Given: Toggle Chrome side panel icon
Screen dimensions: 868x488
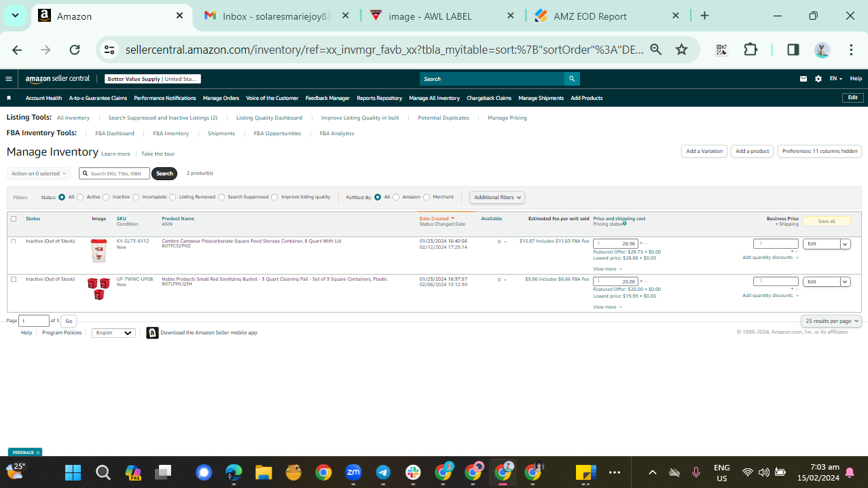Looking at the screenshot, I should click(793, 50).
